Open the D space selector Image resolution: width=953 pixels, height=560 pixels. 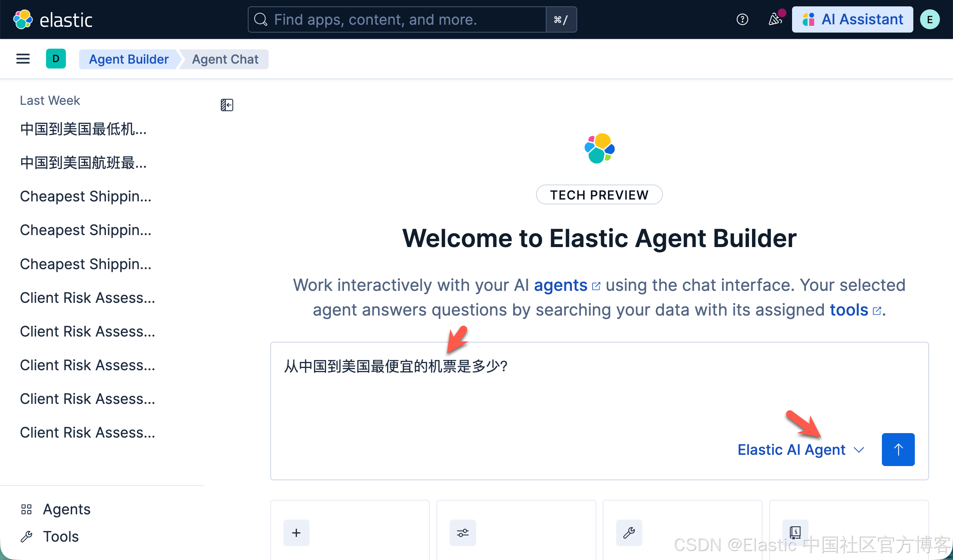coord(56,59)
